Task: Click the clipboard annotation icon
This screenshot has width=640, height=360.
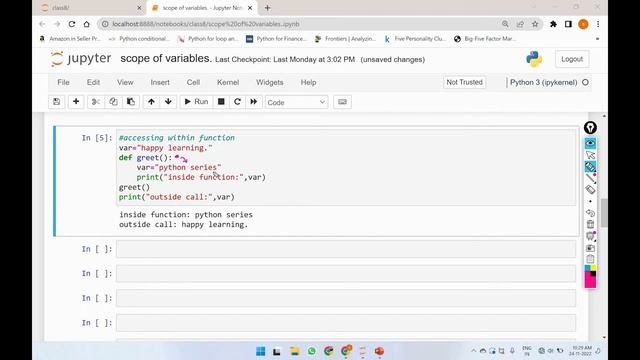Action: pyautogui.click(x=590, y=259)
